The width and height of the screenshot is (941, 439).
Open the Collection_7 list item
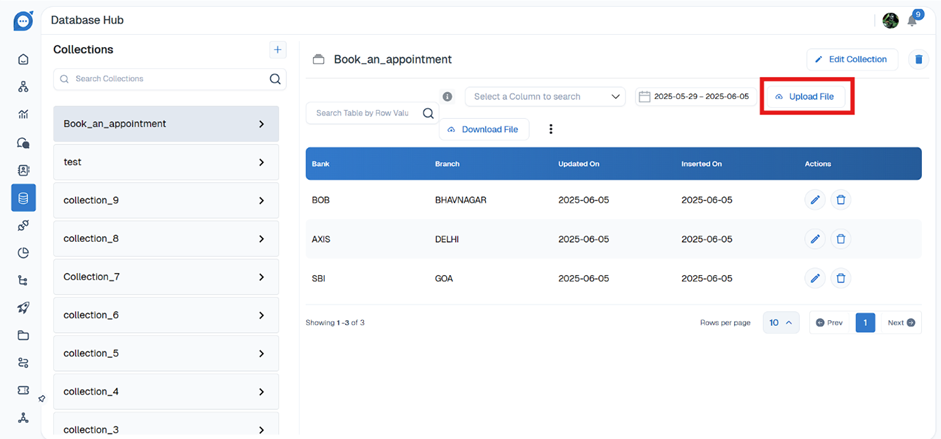coord(165,277)
